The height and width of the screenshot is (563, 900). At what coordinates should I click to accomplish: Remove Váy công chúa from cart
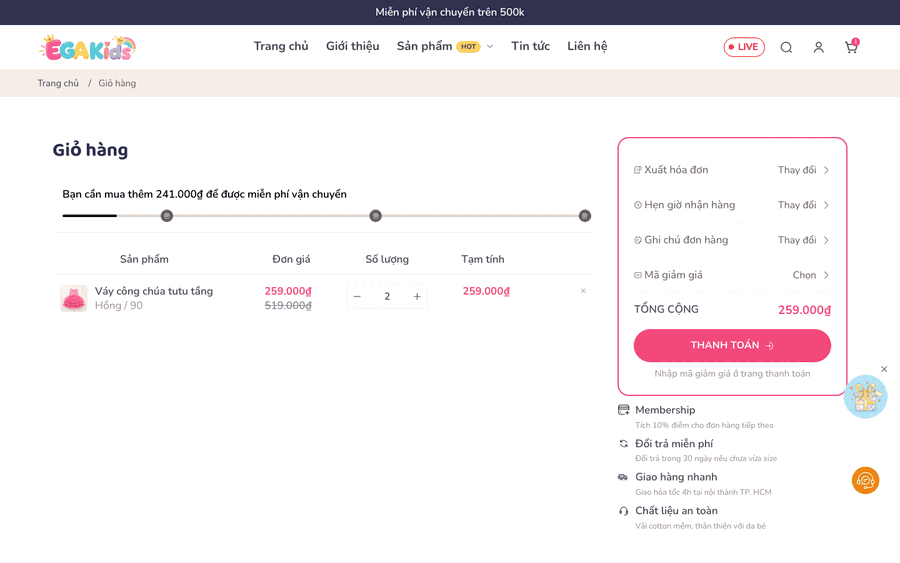[x=583, y=291]
